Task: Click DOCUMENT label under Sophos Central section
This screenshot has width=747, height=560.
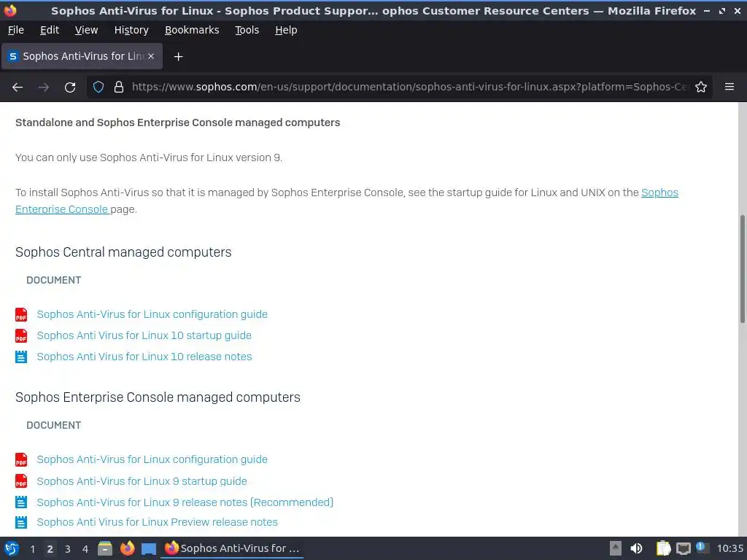Action: pos(54,280)
